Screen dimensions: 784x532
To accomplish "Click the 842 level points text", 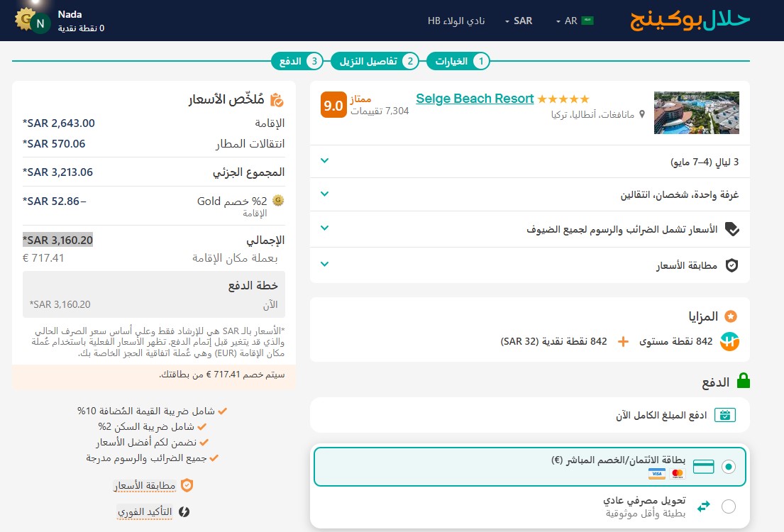I will point(675,341).
